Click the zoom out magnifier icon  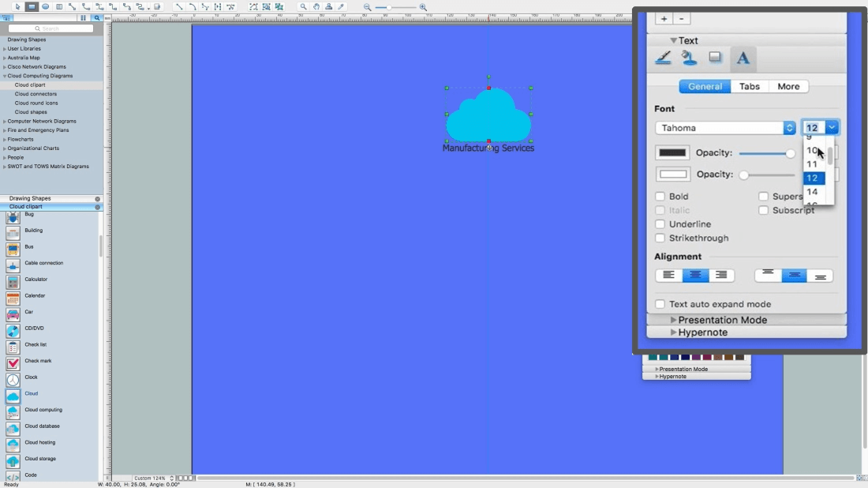pyautogui.click(x=367, y=7)
